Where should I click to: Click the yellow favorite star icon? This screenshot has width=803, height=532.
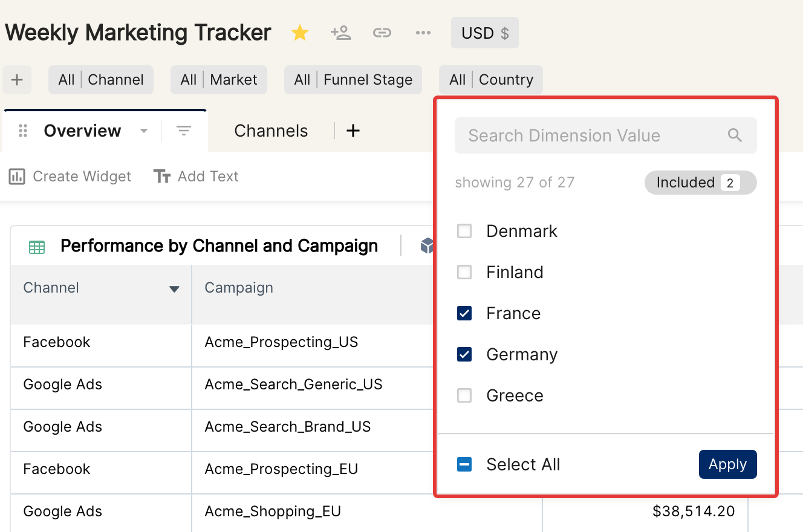pyautogui.click(x=300, y=33)
